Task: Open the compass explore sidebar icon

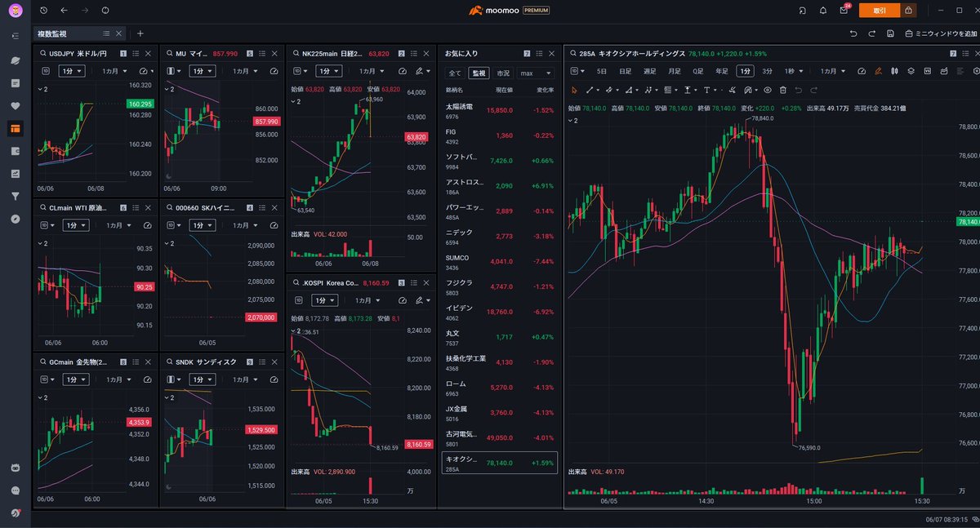Action: tap(16, 219)
